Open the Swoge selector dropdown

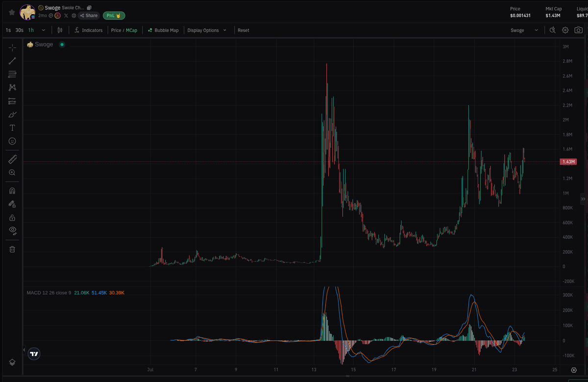(x=524, y=30)
